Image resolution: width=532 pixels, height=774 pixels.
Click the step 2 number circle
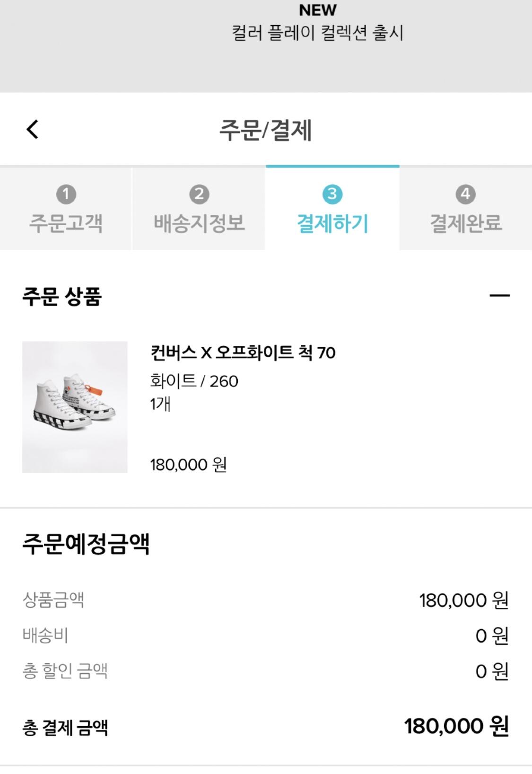pos(199,194)
